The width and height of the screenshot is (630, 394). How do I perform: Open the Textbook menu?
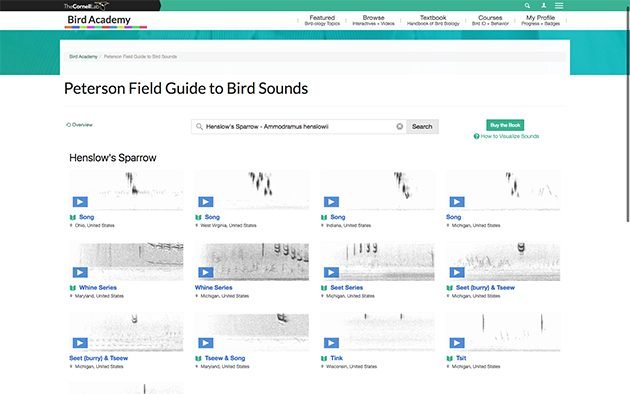tap(433, 20)
